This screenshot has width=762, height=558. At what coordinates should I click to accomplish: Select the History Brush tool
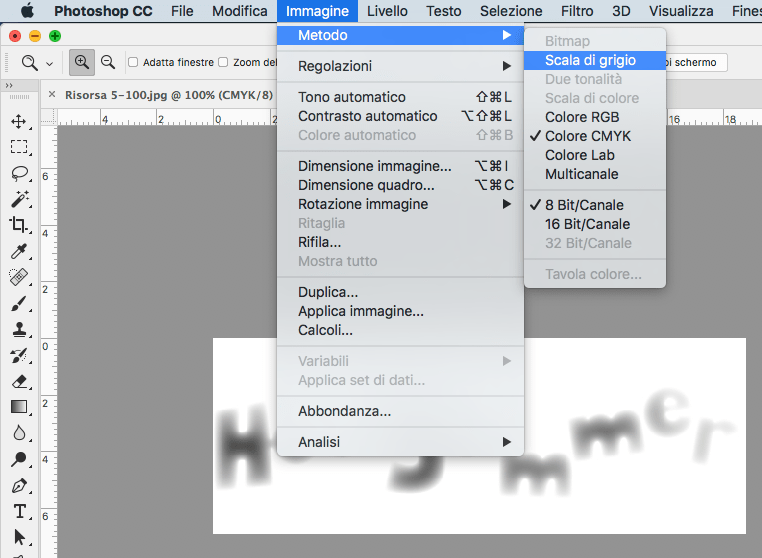[x=19, y=356]
